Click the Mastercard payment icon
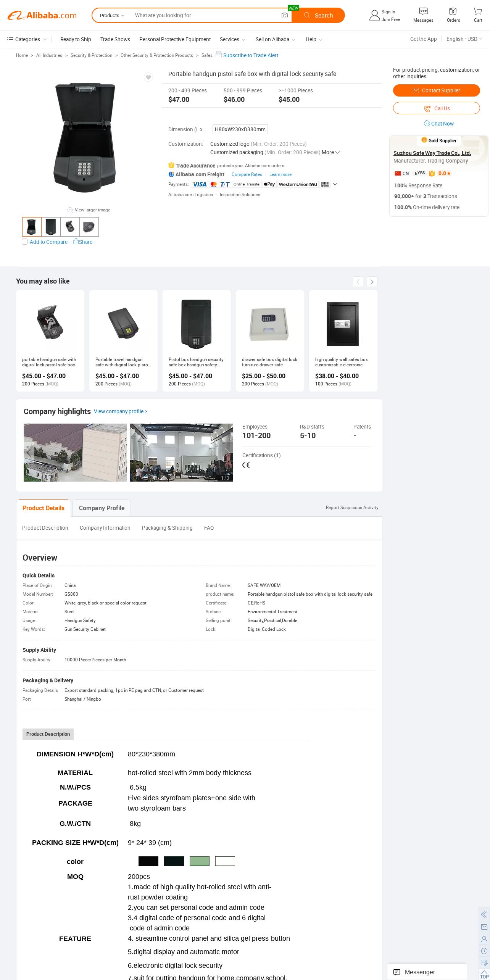 [x=214, y=184]
